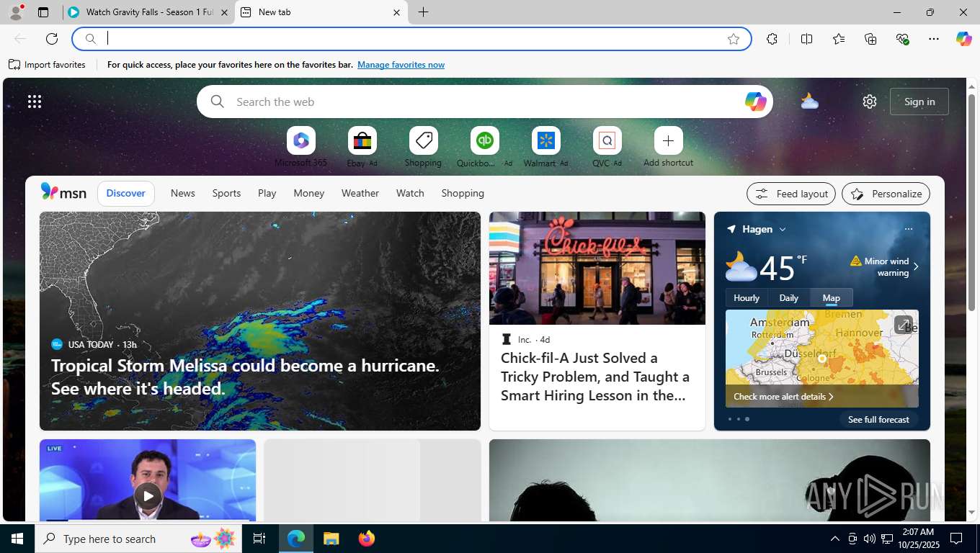
Task: Open See full forecast link
Action: point(878,419)
